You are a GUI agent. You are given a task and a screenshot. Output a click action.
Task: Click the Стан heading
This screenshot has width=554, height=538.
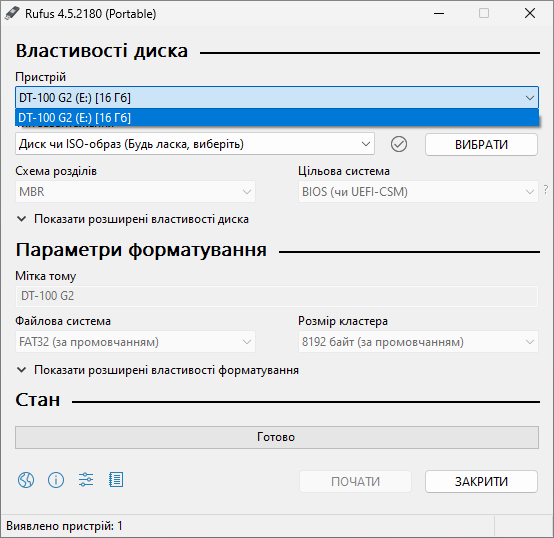(38, 400)
